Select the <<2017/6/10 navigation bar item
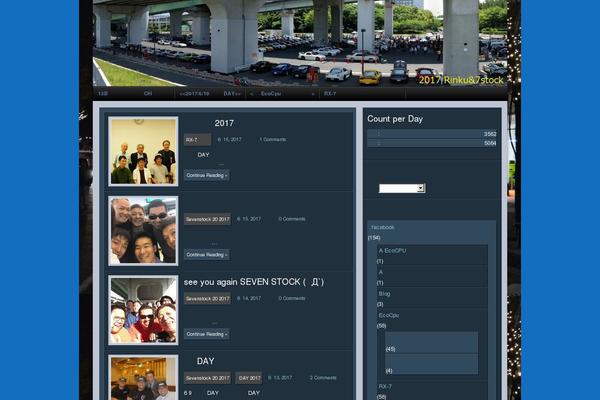600x400 pixels. (x=194, y=94)
